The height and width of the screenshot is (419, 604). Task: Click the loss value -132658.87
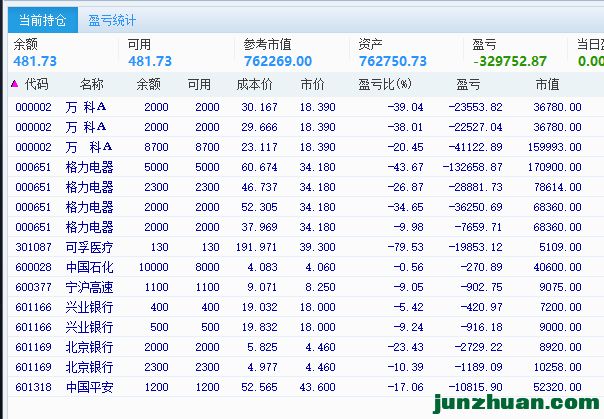tap(472, 167)
